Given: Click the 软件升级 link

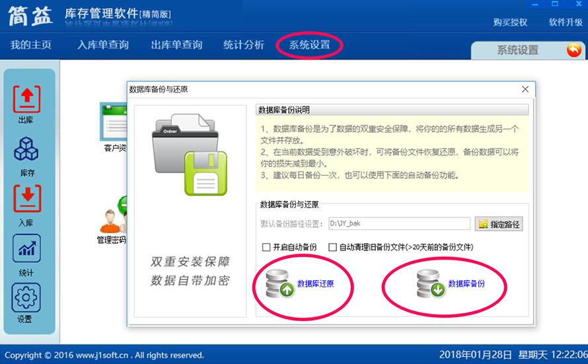Looking at the screenshot, I should (x=566, y=22).
